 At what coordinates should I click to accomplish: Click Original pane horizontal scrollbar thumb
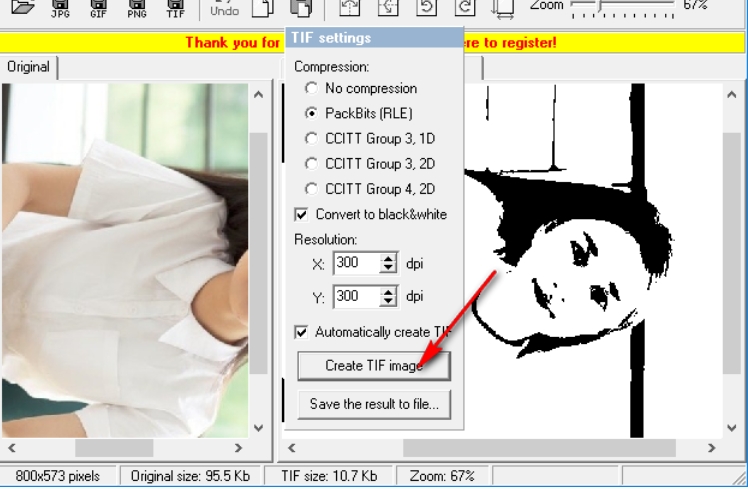[x=114, y=448]
